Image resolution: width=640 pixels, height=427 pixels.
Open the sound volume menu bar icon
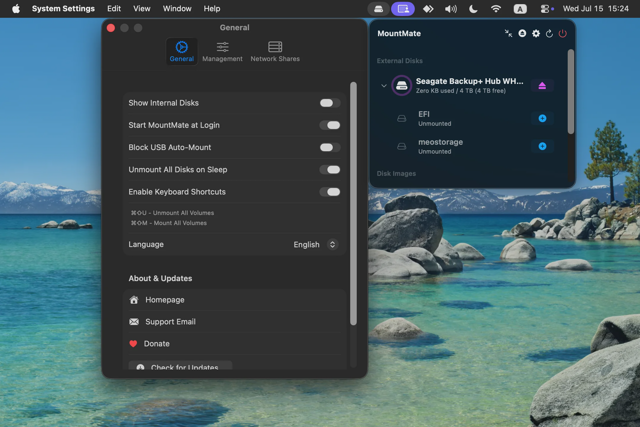(x=451, y=9)
